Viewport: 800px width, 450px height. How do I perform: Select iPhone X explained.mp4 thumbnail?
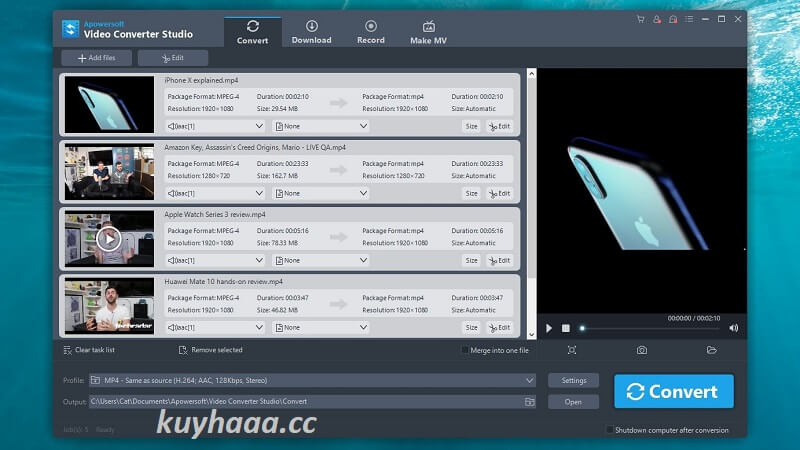tap(109, 105)
